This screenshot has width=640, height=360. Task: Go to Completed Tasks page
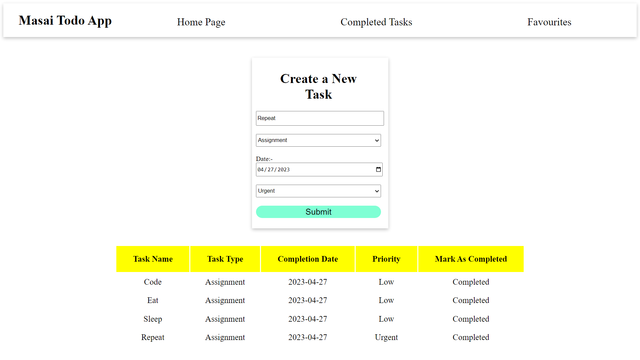tap(376, 22)
